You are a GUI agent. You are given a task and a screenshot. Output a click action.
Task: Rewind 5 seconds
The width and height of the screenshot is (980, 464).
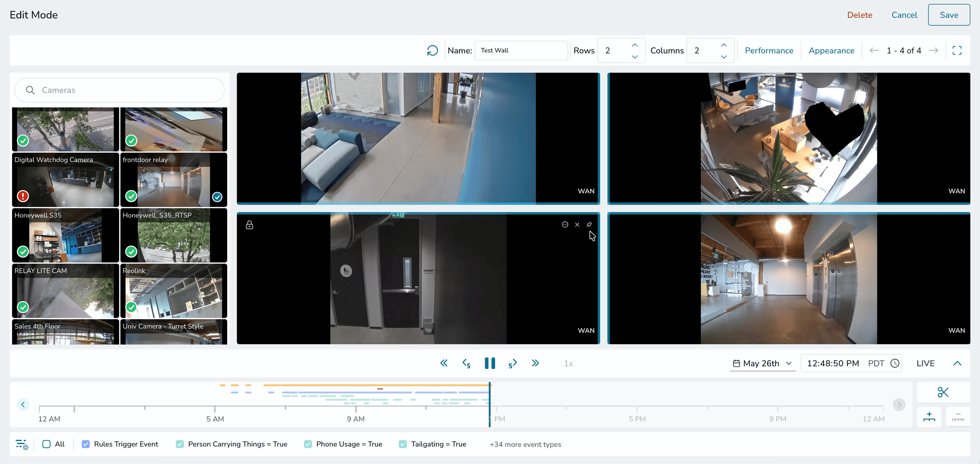[x=466, y=363]
